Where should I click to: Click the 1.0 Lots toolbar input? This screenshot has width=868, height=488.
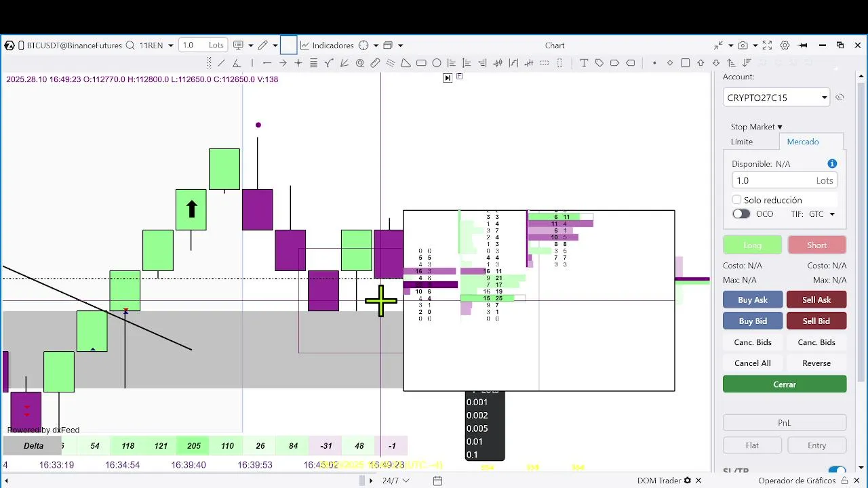click(203, 45)
